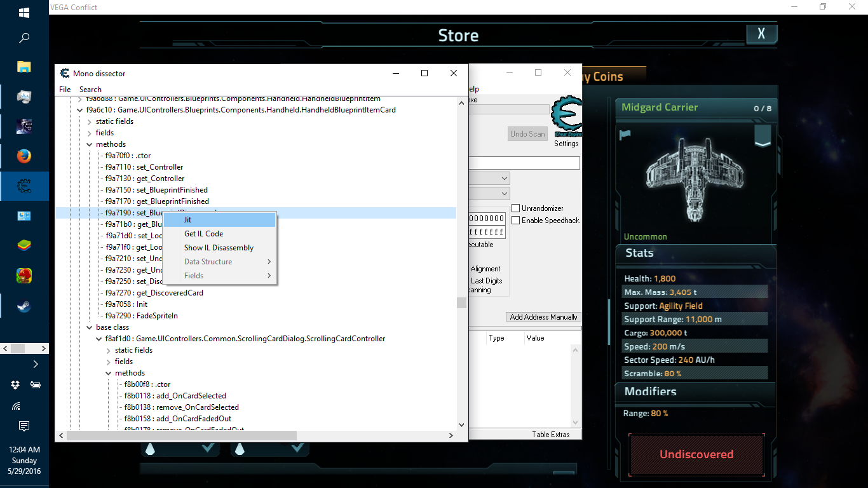Screen dimensions: 868x488
Task: Click the bookmark chevron on the carrier card
Action: [x=763, y=136]
